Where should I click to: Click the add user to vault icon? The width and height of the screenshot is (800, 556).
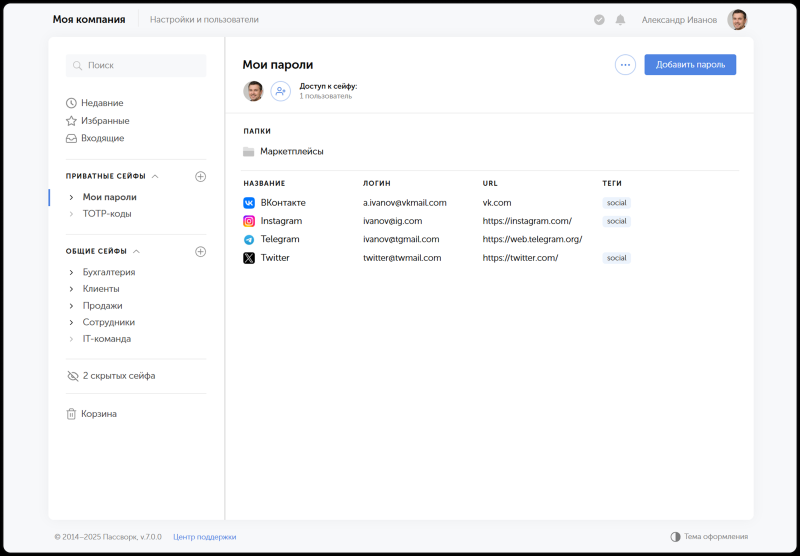tap(280, 91)
